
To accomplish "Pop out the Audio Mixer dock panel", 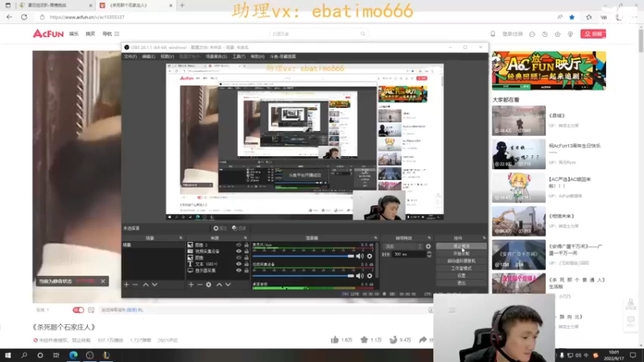I will (x=375, y=238).
